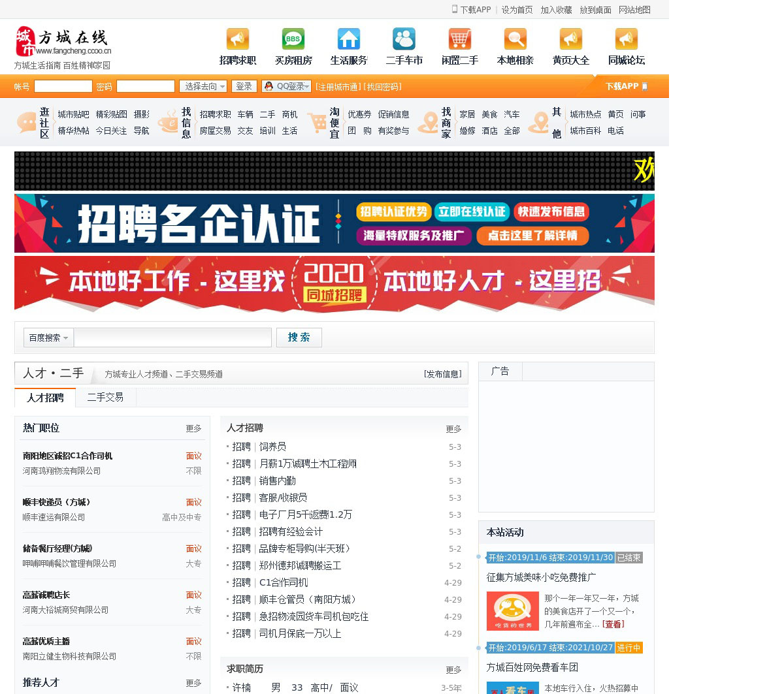
Task: Click the 同城论坛 megaphone icon
Action: (627, 39)
